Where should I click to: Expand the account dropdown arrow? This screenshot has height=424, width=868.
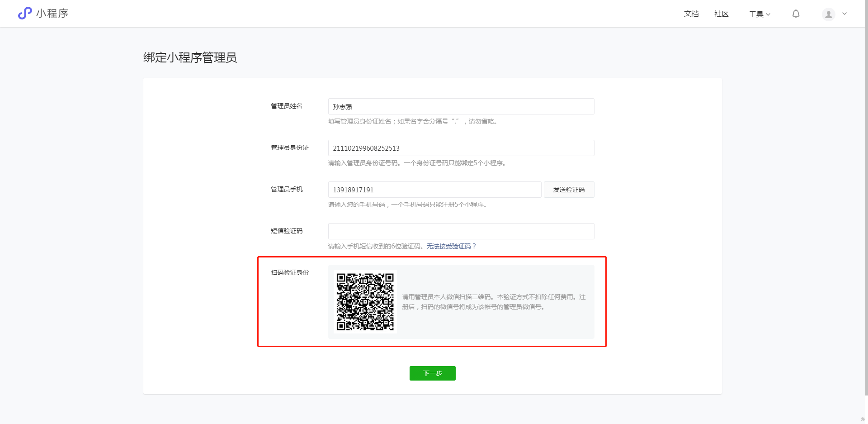click(844, 14)
